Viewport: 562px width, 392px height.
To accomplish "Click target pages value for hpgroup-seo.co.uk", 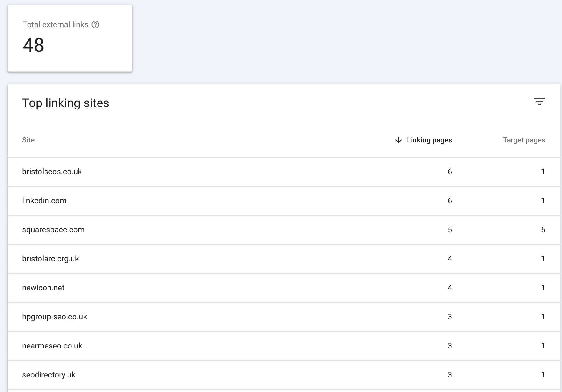I will [x=543, y=317].
